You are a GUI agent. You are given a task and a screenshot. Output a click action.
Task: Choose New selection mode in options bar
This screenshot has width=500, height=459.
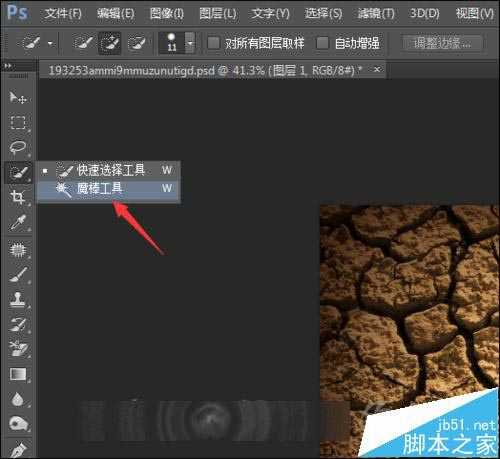pyautogui.click(x=83, y=43)
